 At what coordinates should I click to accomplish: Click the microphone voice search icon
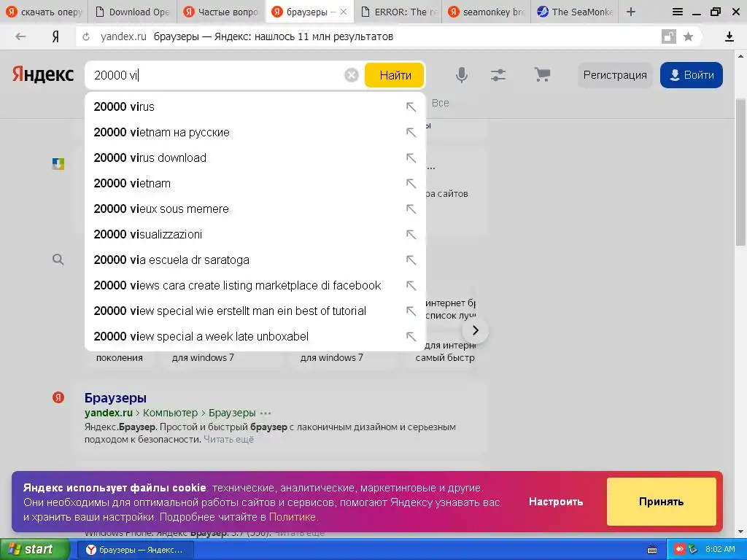coord(461,75)
